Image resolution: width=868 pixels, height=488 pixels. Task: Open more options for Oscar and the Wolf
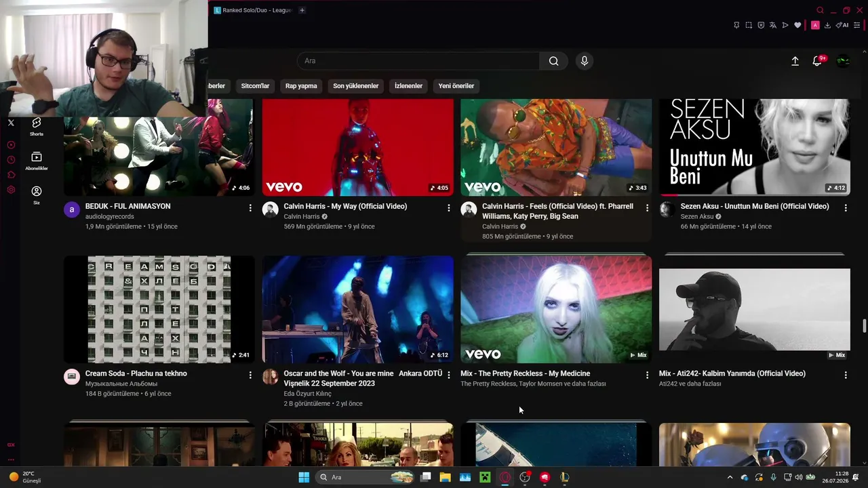point(448,375)
